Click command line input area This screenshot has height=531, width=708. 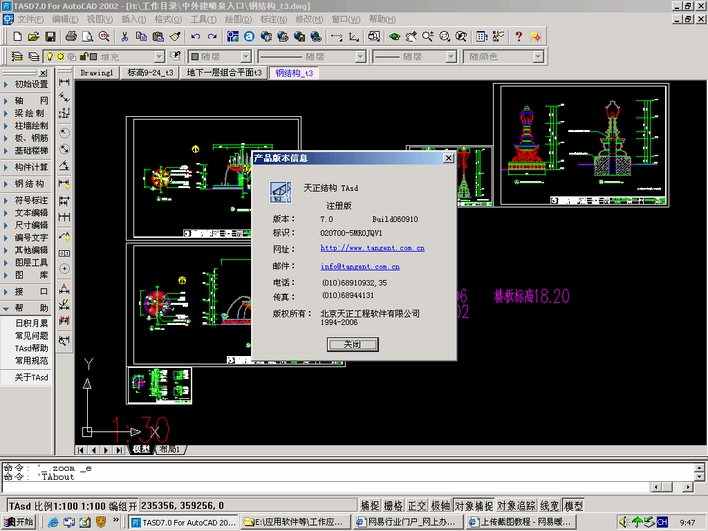tap(325, 487)
